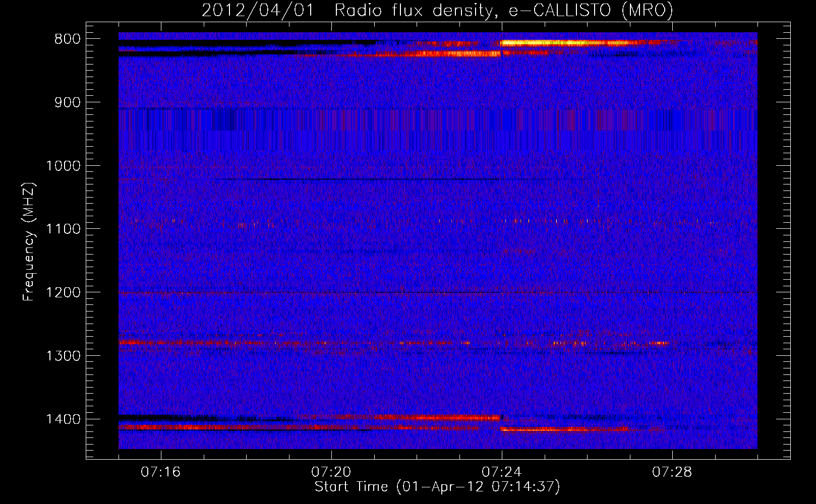Click the 'Frequency (MHZ)' axis title

29,242
